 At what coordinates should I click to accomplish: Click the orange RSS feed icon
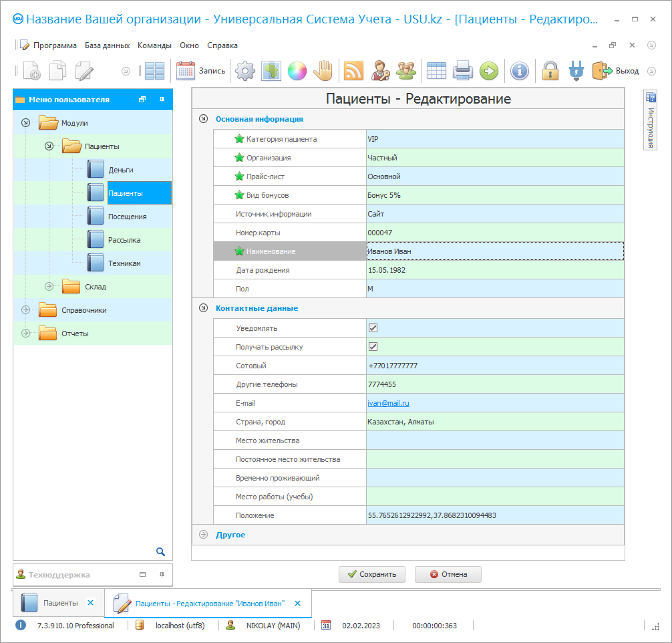(x=353, y=71)
